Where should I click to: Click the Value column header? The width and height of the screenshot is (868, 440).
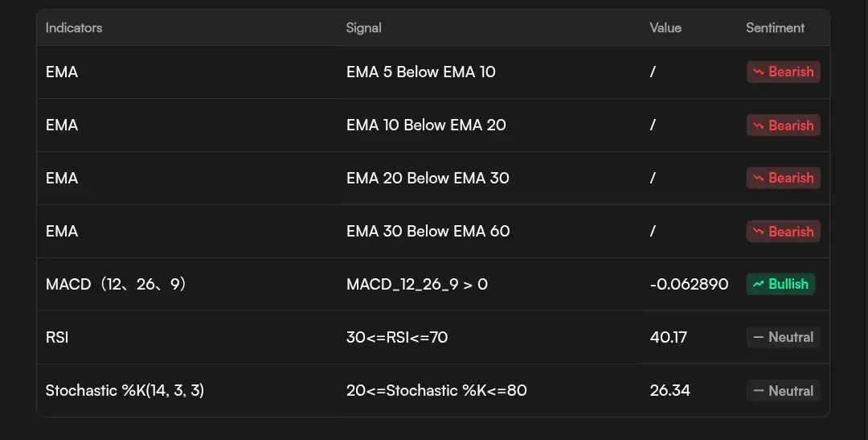[x=665, y=28]
